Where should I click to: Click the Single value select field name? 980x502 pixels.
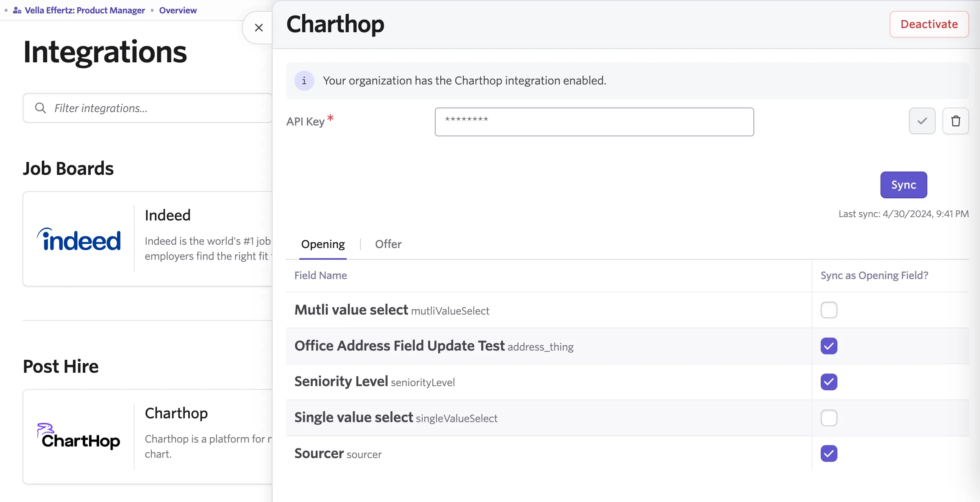pos(354,417)
